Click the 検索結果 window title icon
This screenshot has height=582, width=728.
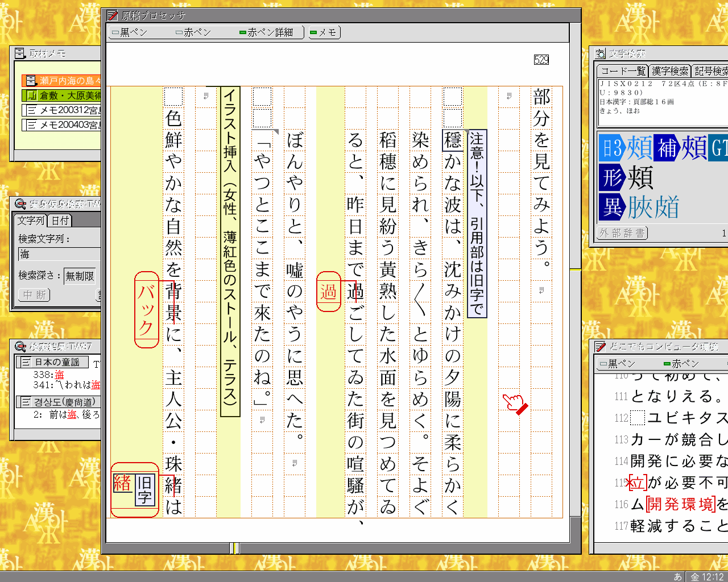tap(20, 346)
